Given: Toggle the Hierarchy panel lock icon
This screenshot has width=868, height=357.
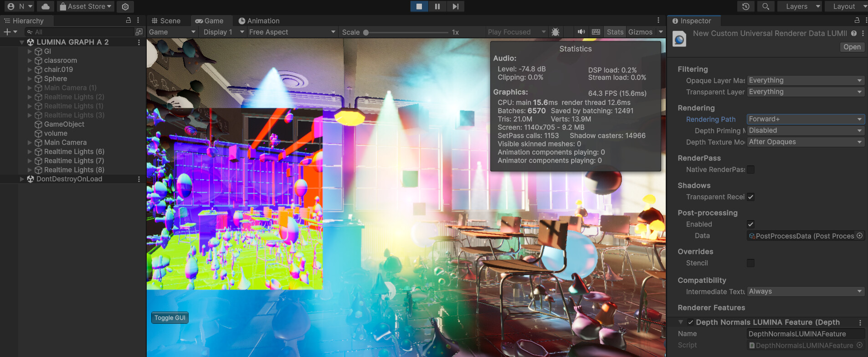Looking at the screenshot, I should coord(128,21).
